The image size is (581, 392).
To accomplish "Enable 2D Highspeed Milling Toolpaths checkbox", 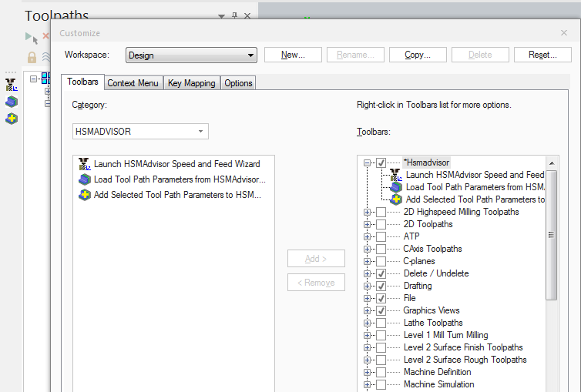I will (x=381, y=212).
